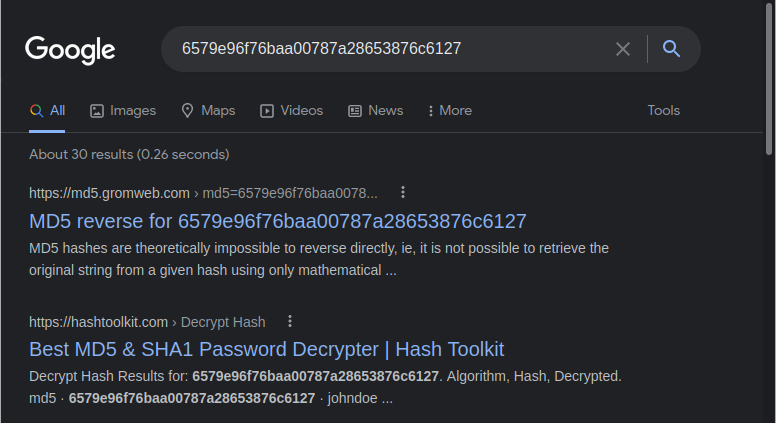Click the md5.gromweb.com URL breadcrumb

[x=109, y=193]
